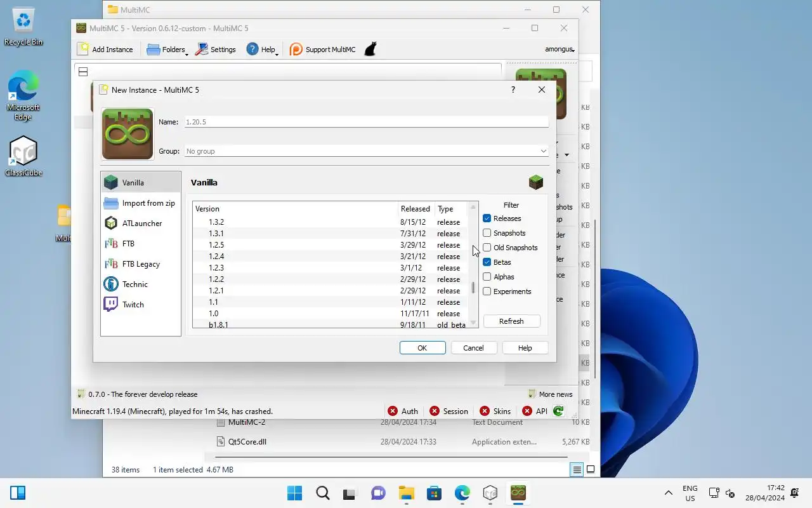Viewport: 812px width, 508px height.
Task: Select the Vanilla source in sidebar
Action: coord(141,182)
